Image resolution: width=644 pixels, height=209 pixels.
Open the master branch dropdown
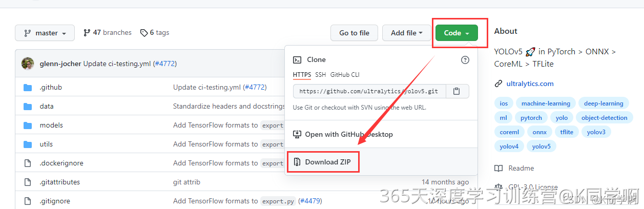pos(45,33)
